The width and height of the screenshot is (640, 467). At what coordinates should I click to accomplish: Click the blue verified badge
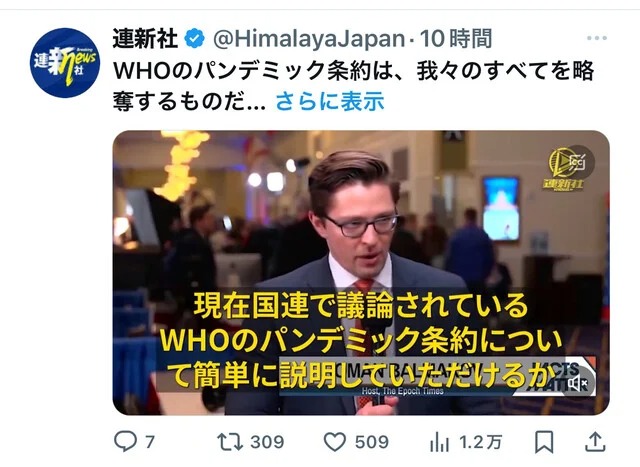(195, 39)
